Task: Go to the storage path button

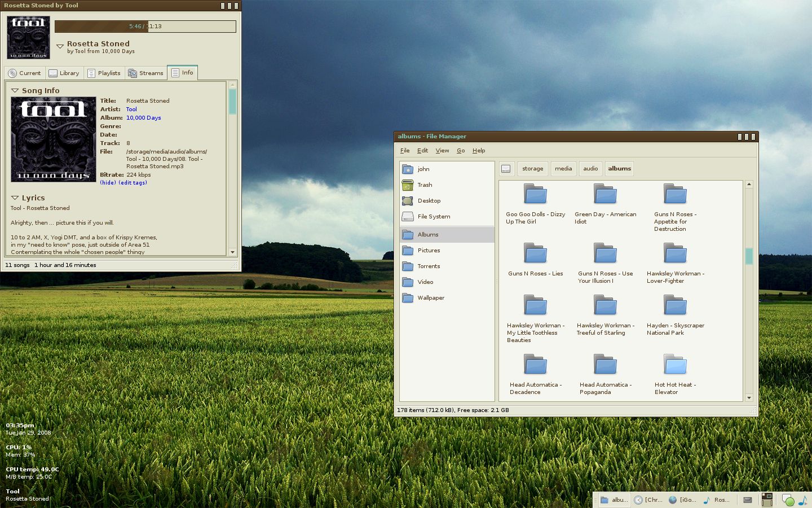Action: pyautogui.click(x=532, y=169)
